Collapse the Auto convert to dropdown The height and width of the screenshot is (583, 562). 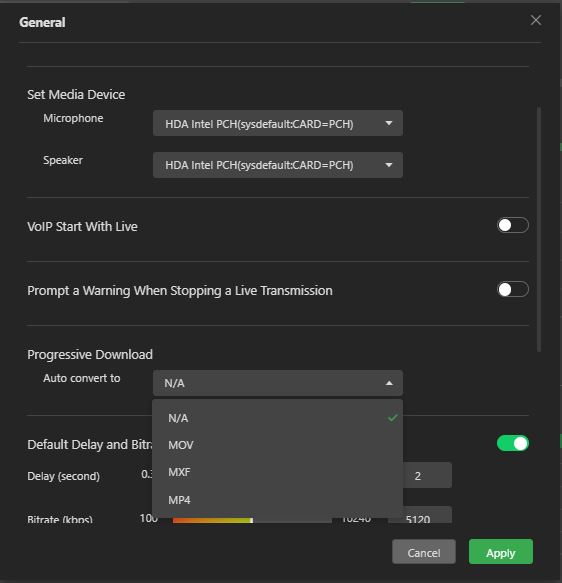(278, 383)
